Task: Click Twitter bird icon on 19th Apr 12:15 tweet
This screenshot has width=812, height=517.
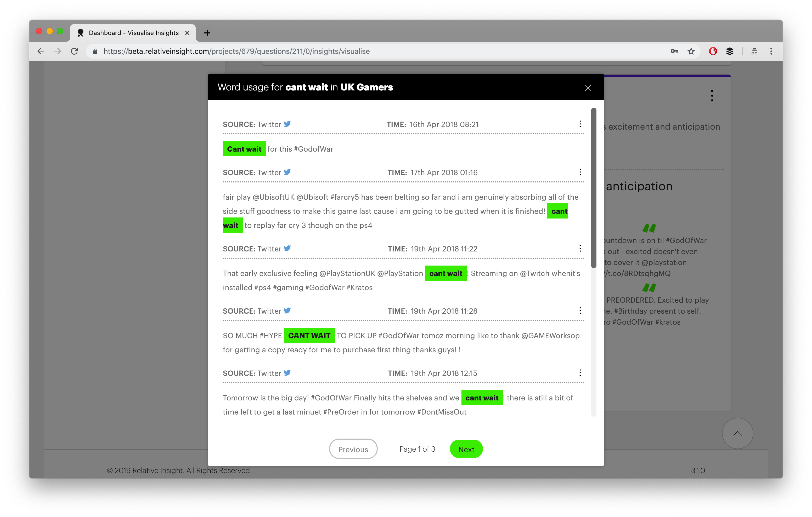Action: click(287, 373)
